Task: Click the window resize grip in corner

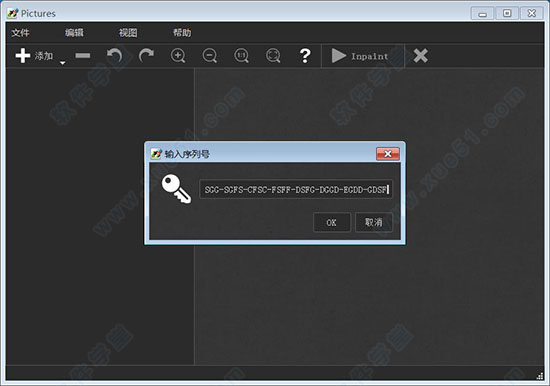Action: coord(540,376)
